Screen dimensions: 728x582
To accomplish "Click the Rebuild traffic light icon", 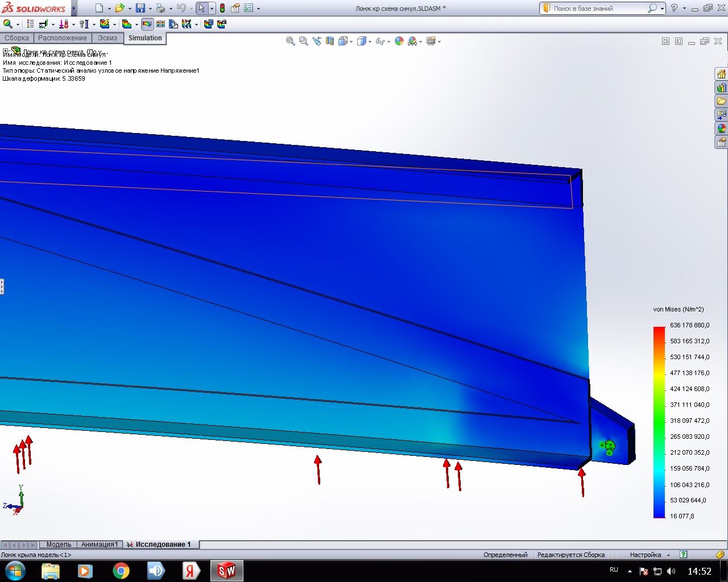I will tap(222, 8).
